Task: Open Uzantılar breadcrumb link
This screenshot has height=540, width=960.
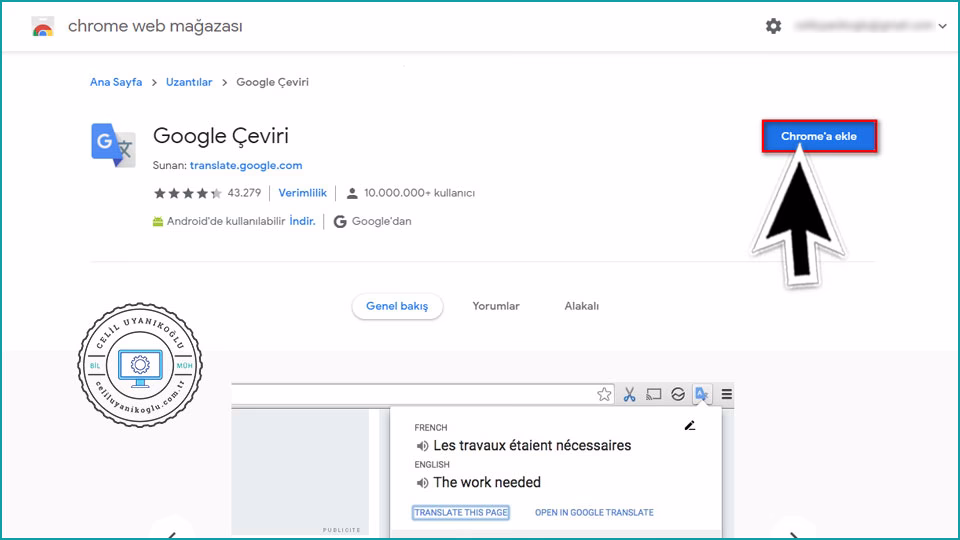Action: click(x=189, y=82)
